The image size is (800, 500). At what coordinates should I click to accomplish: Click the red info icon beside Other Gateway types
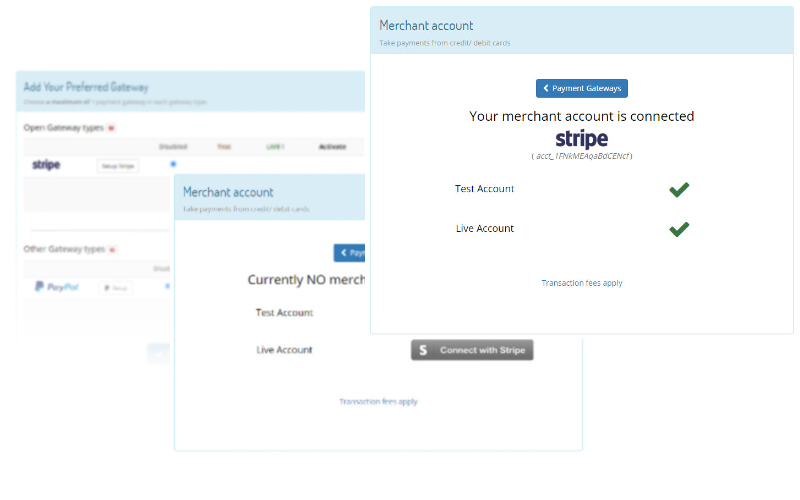coord(113,248)
